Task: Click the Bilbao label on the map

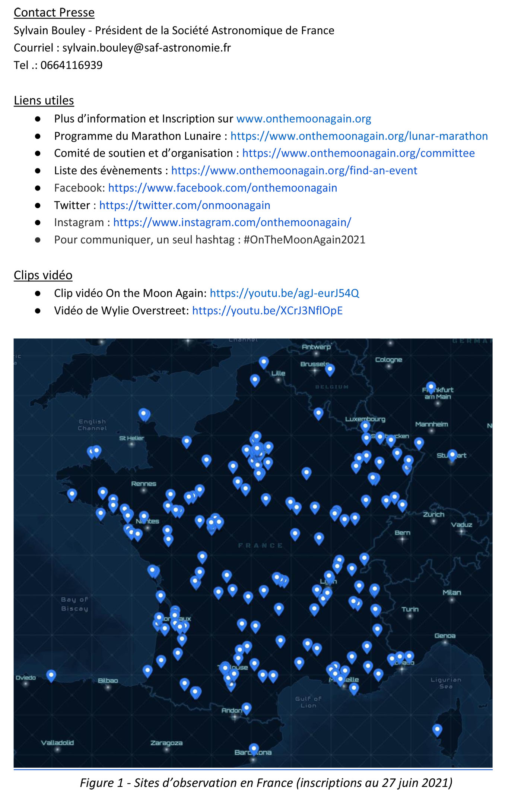Action: tap(108, 680)
